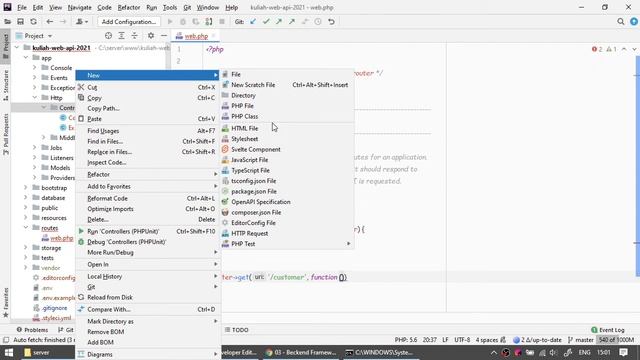The image size is (640, 360).
Task: Click Add Configuration button
Action: (129, 22)
